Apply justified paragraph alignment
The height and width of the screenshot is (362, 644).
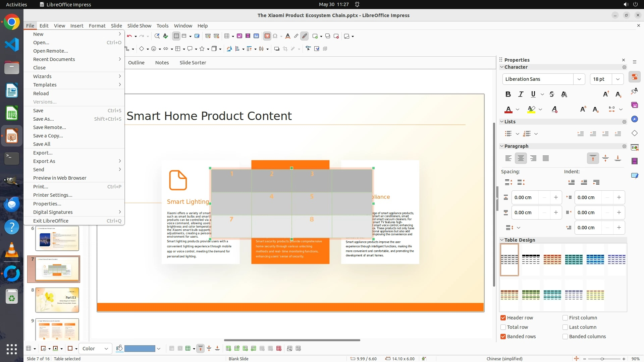[546, 158]
